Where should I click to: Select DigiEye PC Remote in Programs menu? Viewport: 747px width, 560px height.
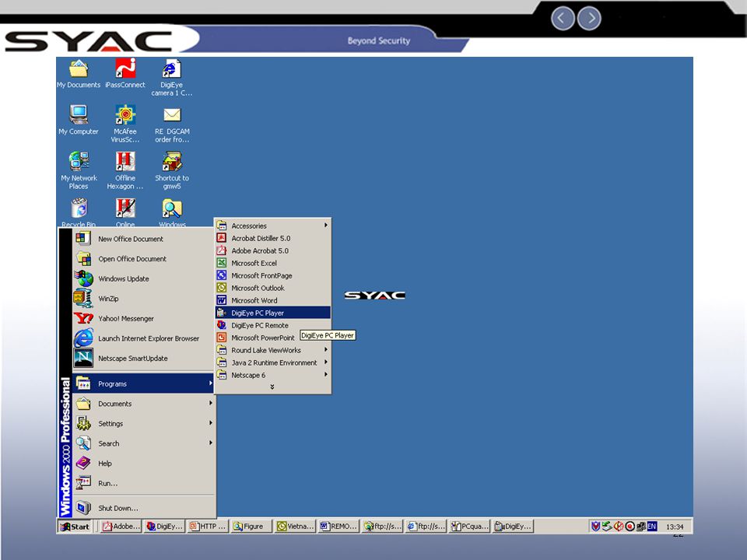click(x=272, y=325)
